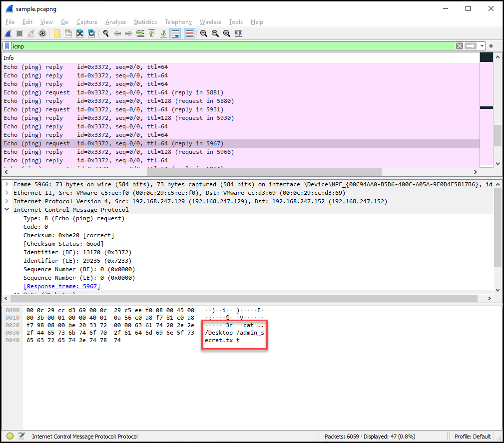Start capturing packets with the shark fin icon
This screenshot has width=504, height=443.
click(8, 33)
